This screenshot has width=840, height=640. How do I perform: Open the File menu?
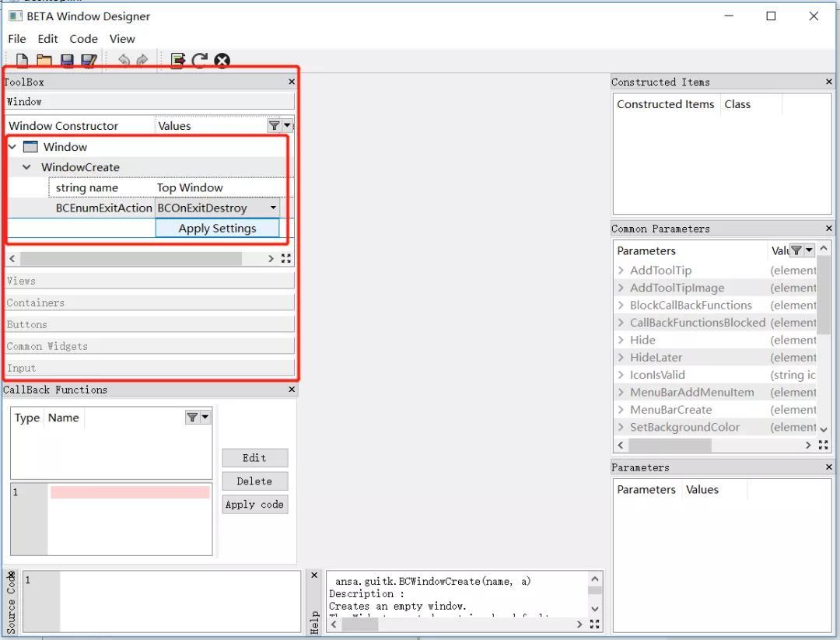click(x=16, y=39)
